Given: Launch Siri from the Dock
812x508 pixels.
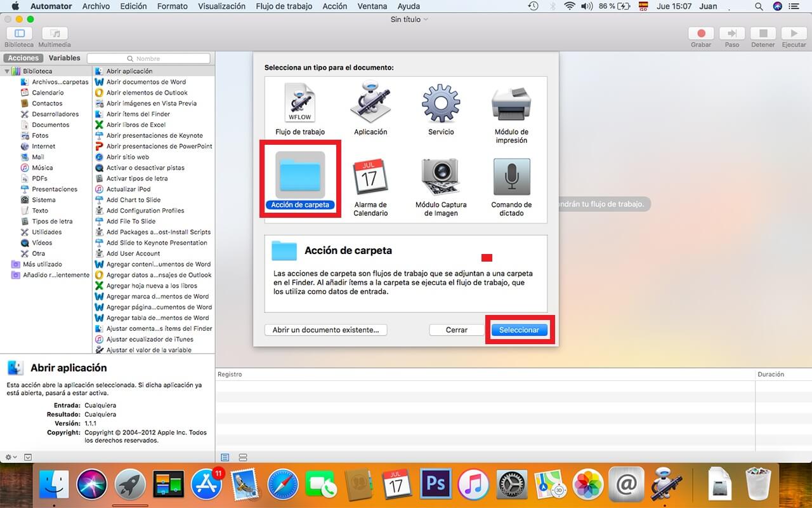Looking at the screenshot, I should (92, 486).
